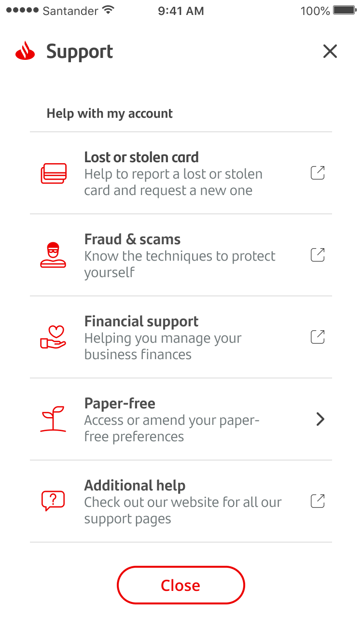362x644 pixels.
Task: Open the Fraud & scams title
Action: click(x=132, y=239)
